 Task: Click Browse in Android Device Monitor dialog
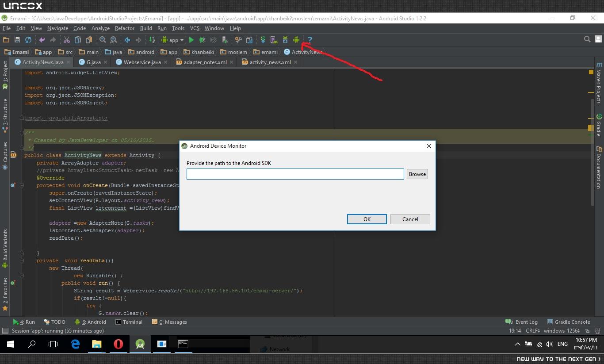pyautogui.click(x=417, y=174)
